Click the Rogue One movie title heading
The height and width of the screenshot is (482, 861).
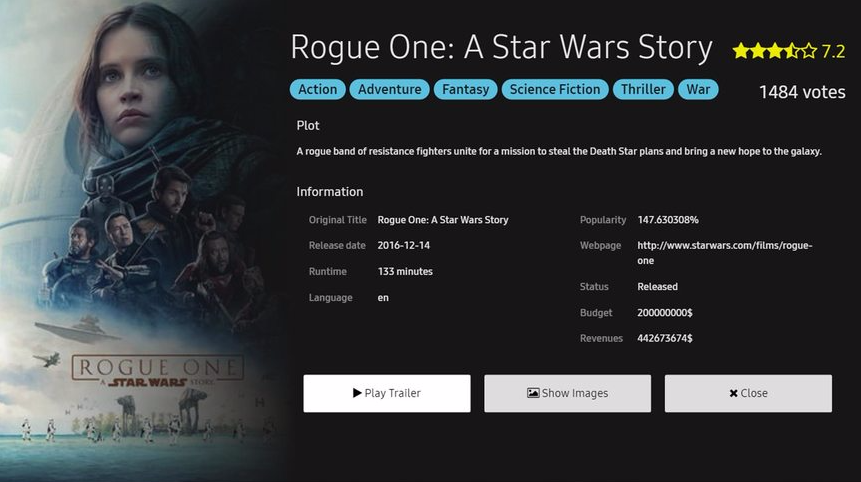pyautogui.click(x=501, y=47)
